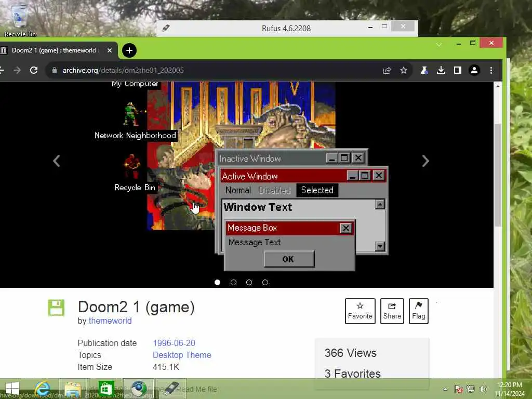
Task: Open the browser downloads icon
Action: pos(441,70)
